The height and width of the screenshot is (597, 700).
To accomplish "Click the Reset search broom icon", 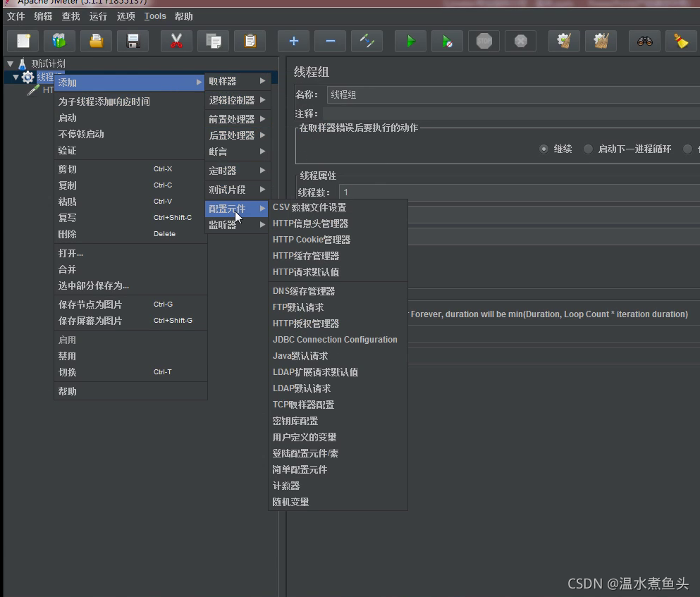I will tap(681, 41).
